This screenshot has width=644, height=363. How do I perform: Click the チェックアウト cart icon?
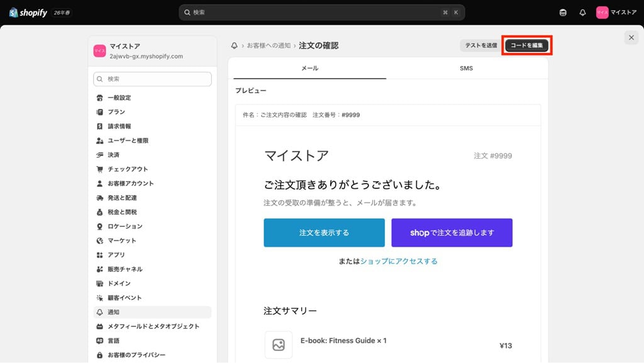coord(99,169)
